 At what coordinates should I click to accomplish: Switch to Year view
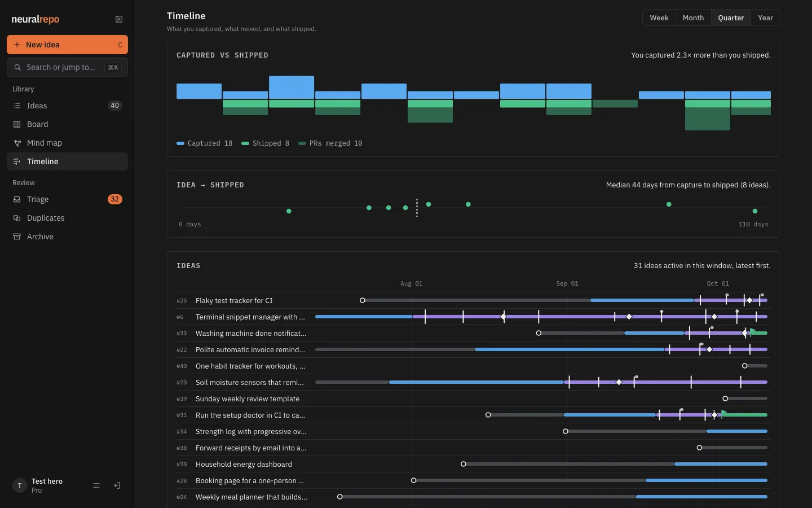coord(765,17)
